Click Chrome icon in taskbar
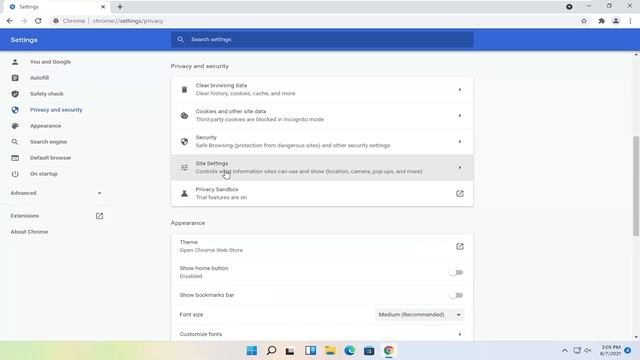Viewport: 640px width, 360px height. [389, 351]
